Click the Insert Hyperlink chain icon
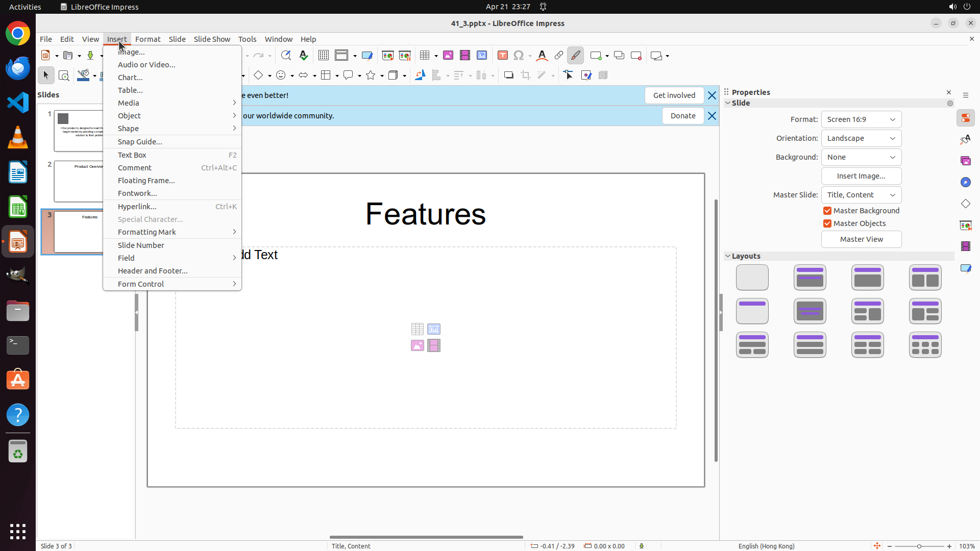Screen dimensions: 980x551 coord(559,56)
